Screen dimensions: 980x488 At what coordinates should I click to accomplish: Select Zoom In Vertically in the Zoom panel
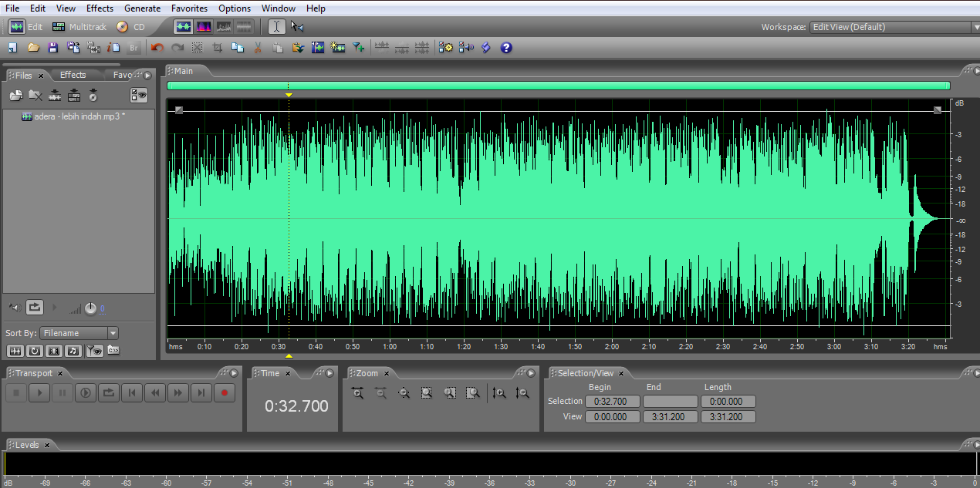click(499, 393)
